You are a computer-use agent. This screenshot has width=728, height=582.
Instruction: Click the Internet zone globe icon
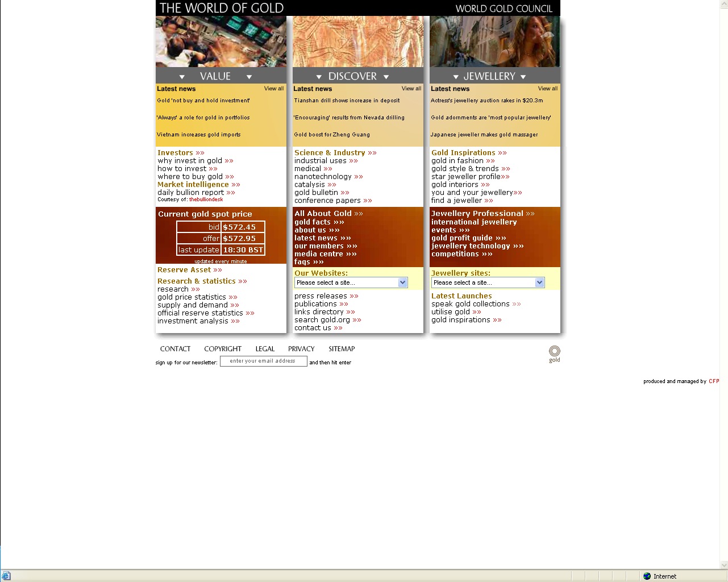647,576
